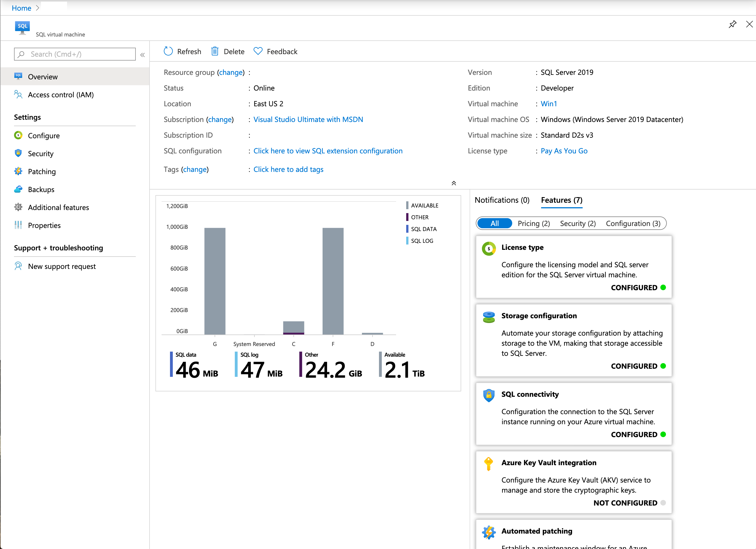Click the Access control IAM icon
This screenshot has height=549, width=756.
point(19,94)
